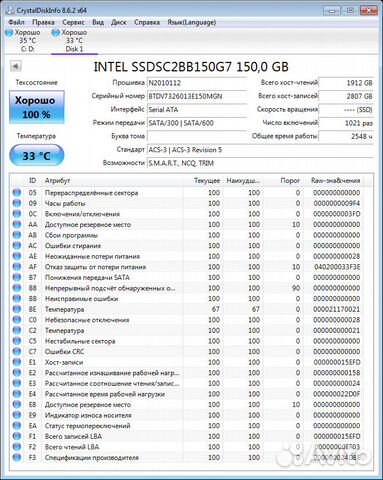Click raw value 040200033F3E
Screen dimensions: 383x480
(x=337, y=267)
